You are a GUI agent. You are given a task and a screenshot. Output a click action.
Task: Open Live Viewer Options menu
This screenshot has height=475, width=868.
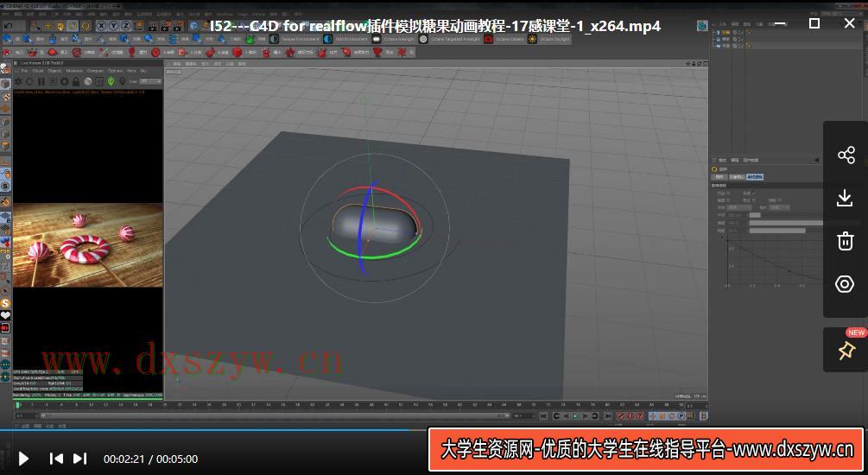(x=115, y=71)
